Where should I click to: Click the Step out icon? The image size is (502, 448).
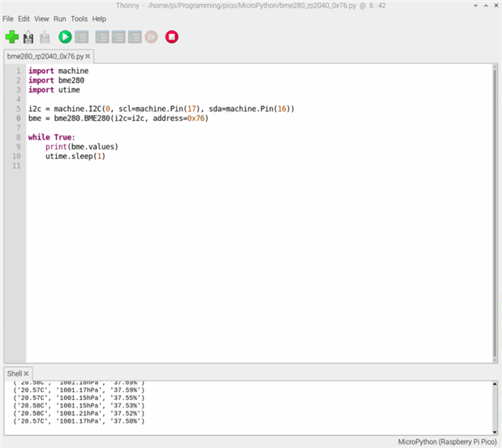coord(135,37)
